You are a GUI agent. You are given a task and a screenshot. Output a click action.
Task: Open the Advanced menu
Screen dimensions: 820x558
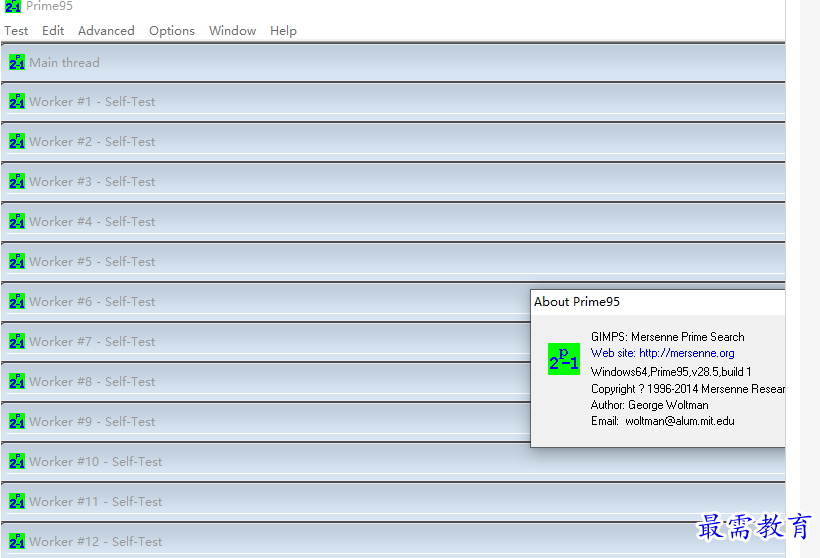(x=106, y=31)
